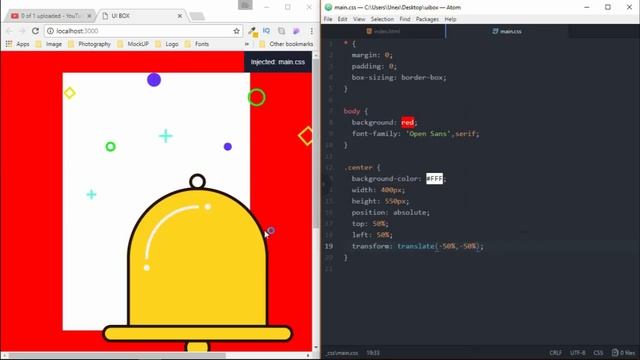Open the MockUP bookmarks folder
This screenshot has height=360, width=640.
coord(133,44)
